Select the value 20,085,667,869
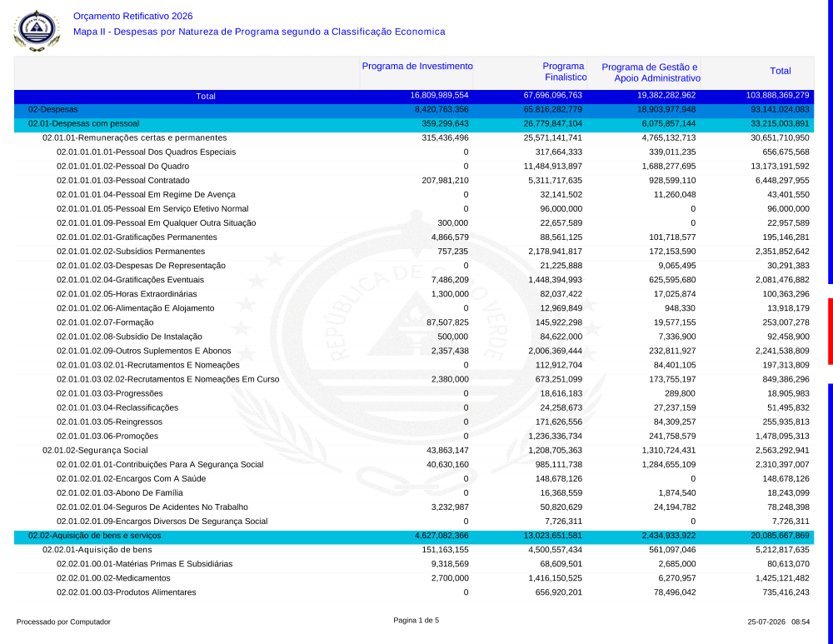Image resolution: width=833 pixels, height=644 pixels. click(780, 536)
